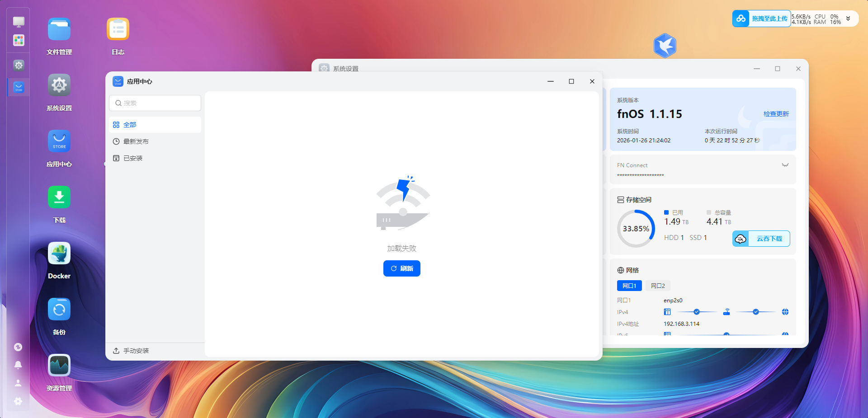Click the system time 2026-01-26 21:24:02
The width and height of the screenshot is (868, 418).
click(644, 141)
